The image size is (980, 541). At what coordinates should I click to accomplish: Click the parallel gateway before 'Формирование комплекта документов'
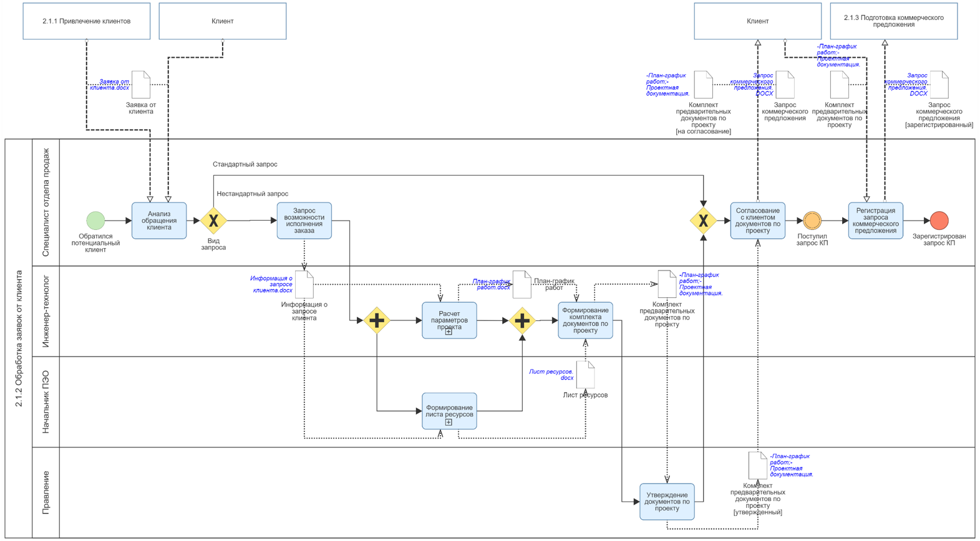(x=522, y=320)
